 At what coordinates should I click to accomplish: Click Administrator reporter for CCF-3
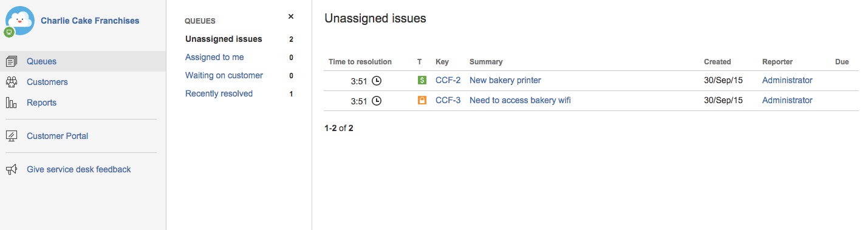[x=787, y=100]
